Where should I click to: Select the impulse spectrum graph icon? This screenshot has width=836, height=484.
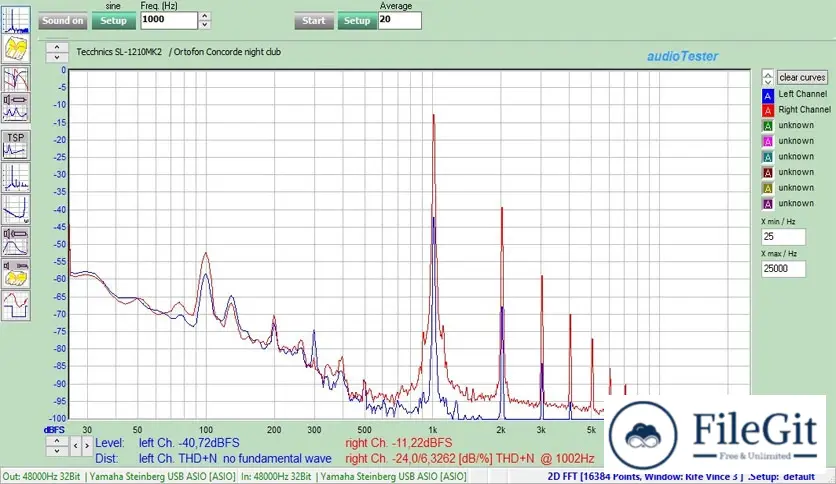coord(15,178)
